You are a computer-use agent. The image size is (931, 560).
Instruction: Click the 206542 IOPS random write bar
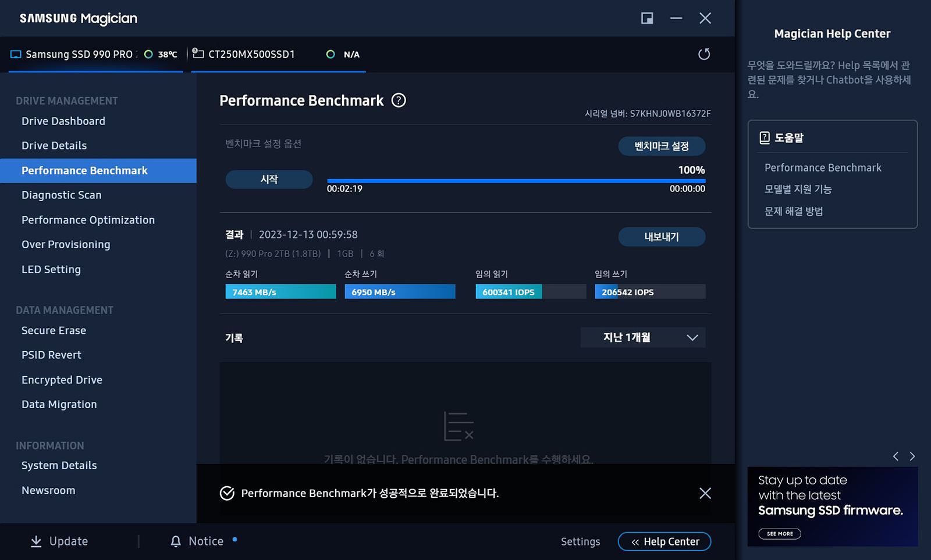click(650, 292)
